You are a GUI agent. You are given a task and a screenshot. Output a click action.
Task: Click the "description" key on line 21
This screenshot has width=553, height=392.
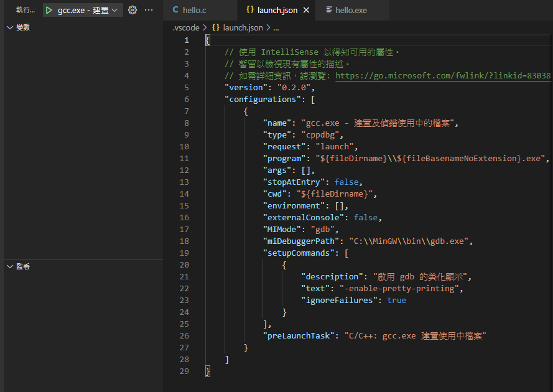pyautogui.click(x=332, y=277)
